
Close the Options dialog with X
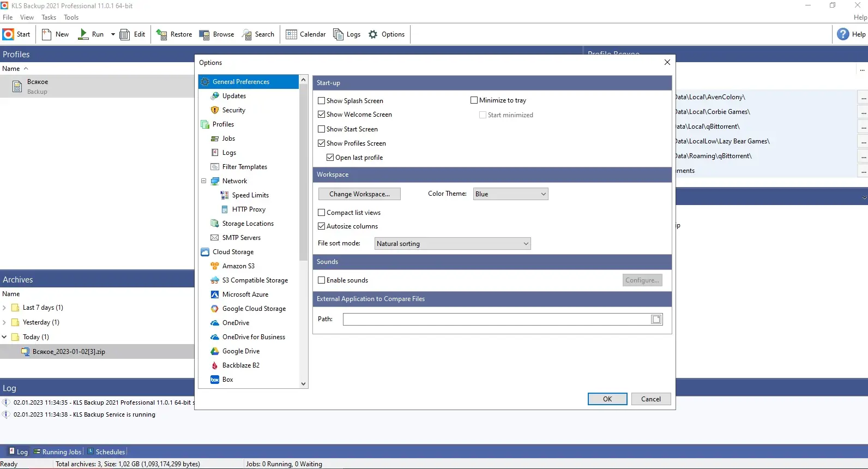pos(667,63)
